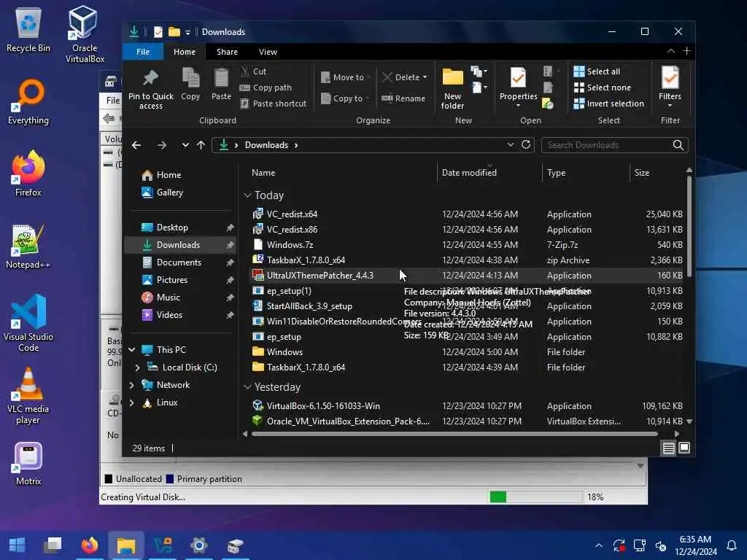747x560 pixels.
Task: Click Cut in Clipboard group
Action: point(253,71)
